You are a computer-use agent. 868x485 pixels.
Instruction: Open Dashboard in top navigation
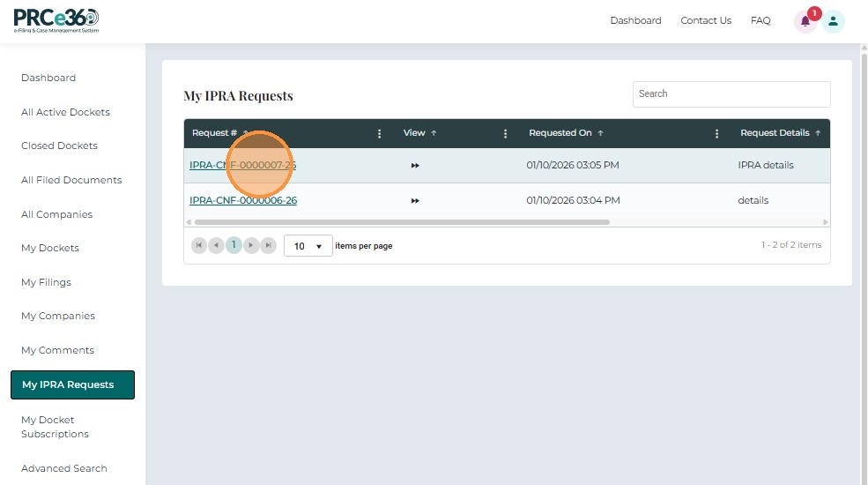coord(635,20)
